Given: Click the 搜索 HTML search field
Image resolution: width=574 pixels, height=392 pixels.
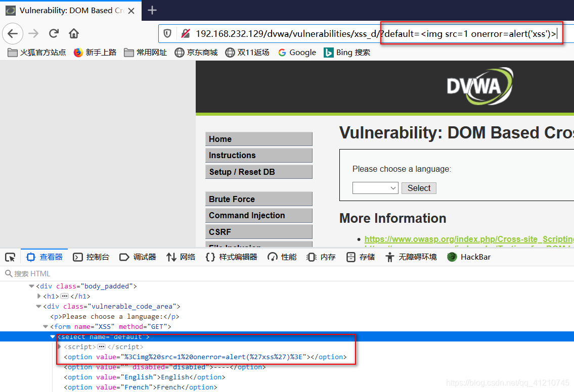Looking at the screenshot, I should pos(287,273).
